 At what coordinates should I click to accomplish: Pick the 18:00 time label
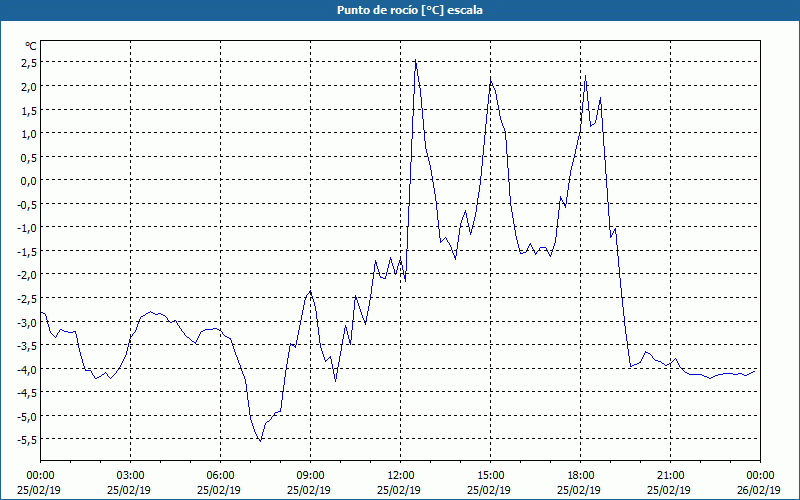click(x=581, y=476)
